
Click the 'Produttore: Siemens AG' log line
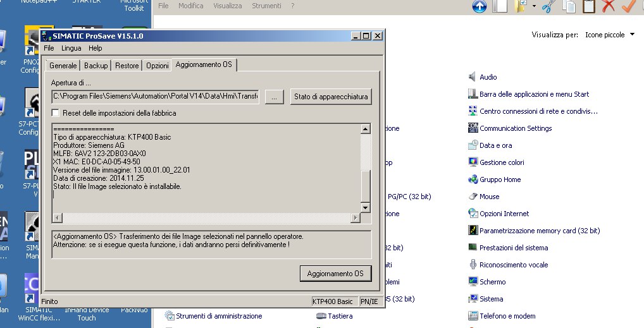(x=89, y=145)
